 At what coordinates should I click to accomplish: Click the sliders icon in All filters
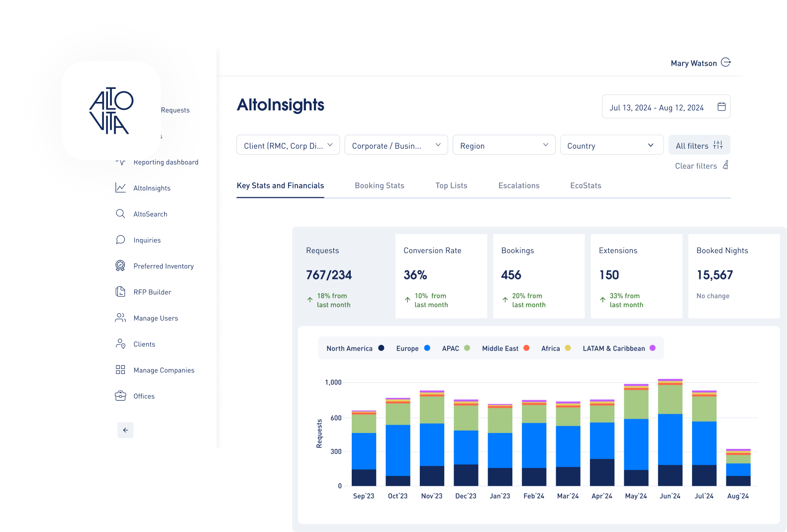click(718, 145)
